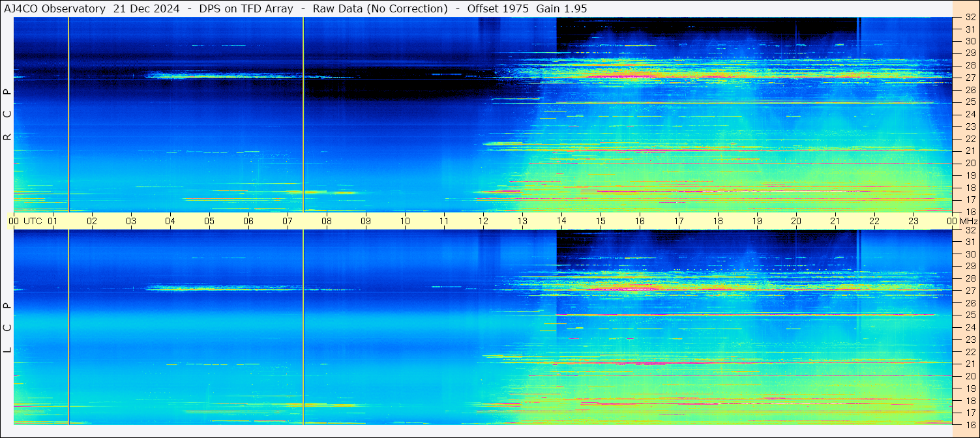
Task: Select hour 12 on the UTC time axis
Action: click(x=483, y=221)
